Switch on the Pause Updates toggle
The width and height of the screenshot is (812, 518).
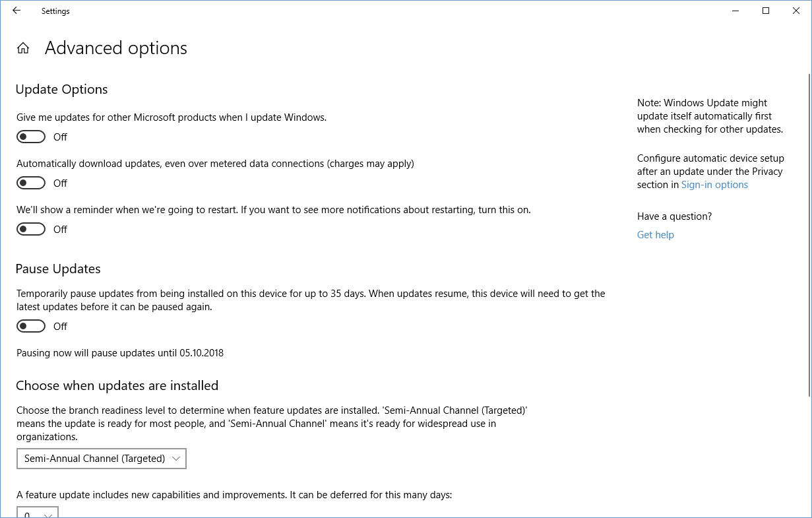coord(31,326)
